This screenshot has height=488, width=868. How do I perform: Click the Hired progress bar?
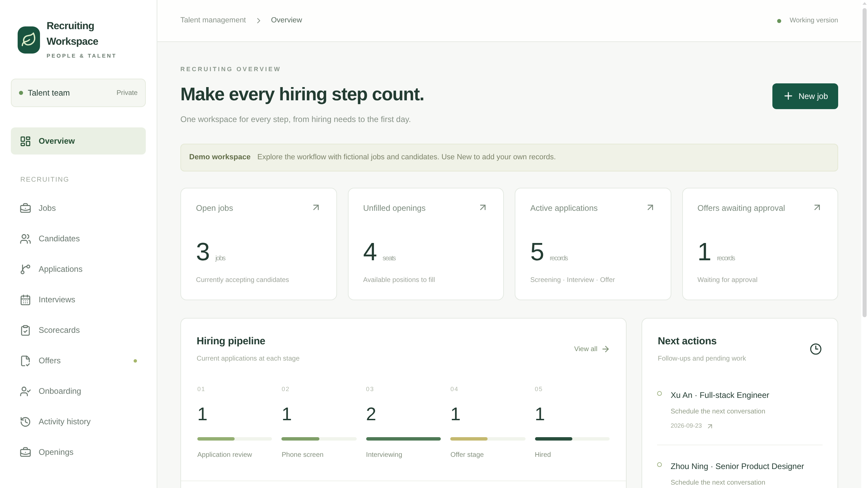(x=572, y=439)
